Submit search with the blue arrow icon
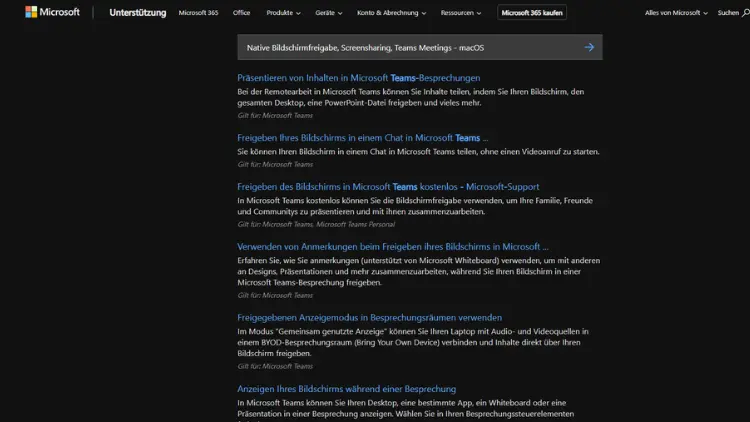Image resolution: width=750 pixels, height=422 pixels. click(589, 47)
